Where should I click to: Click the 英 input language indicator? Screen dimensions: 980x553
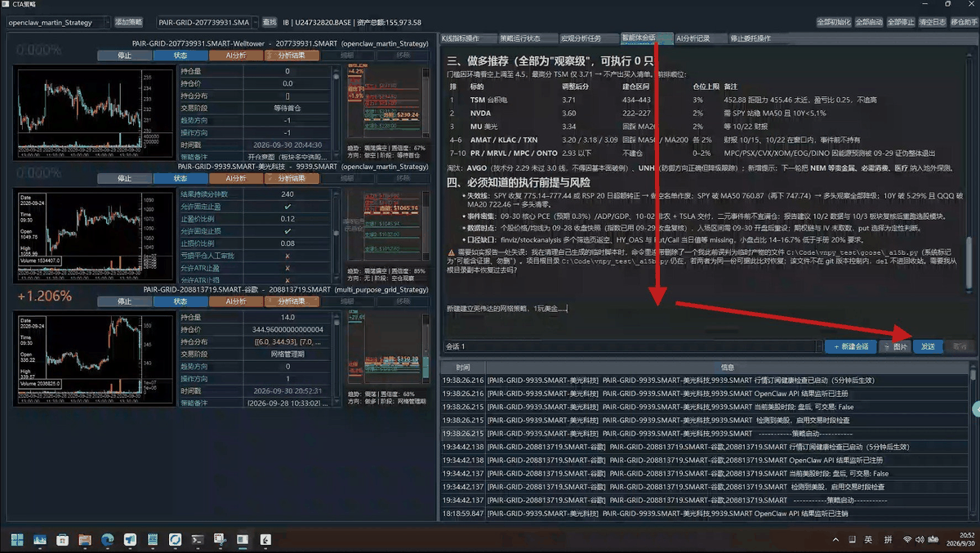pos(868,540)
